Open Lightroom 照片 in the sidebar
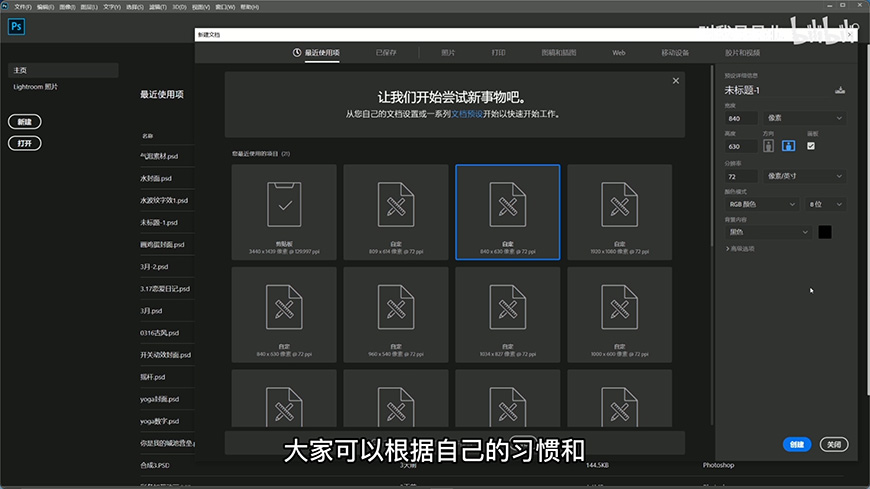The height and width of the screenshot is (489, 870). click(x=36, y=87)
